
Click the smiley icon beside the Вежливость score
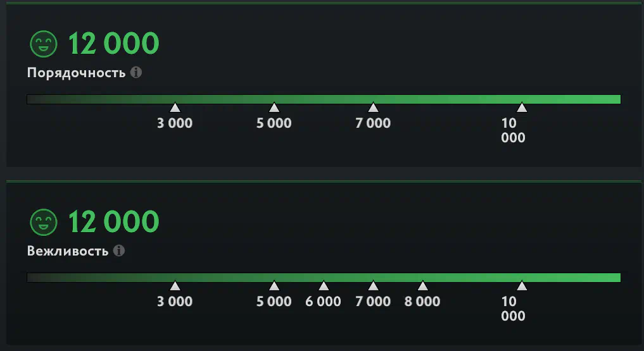[x=43, y=222]
